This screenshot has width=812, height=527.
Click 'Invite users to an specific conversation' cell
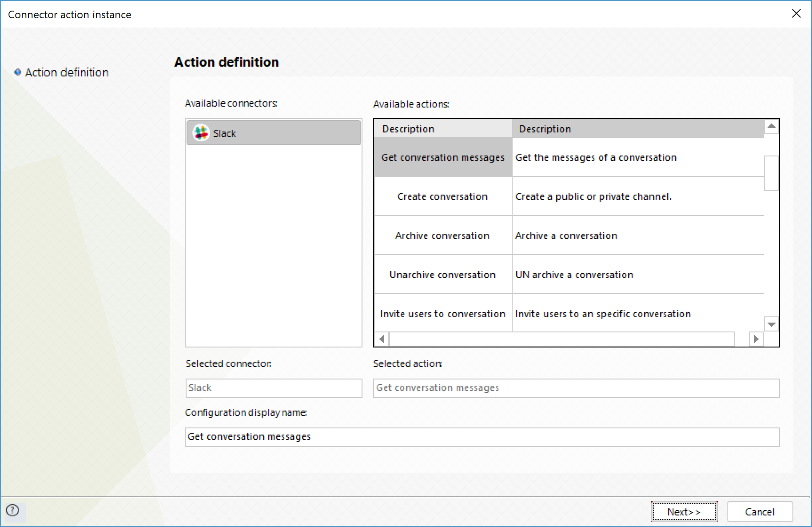click(638, 313)
